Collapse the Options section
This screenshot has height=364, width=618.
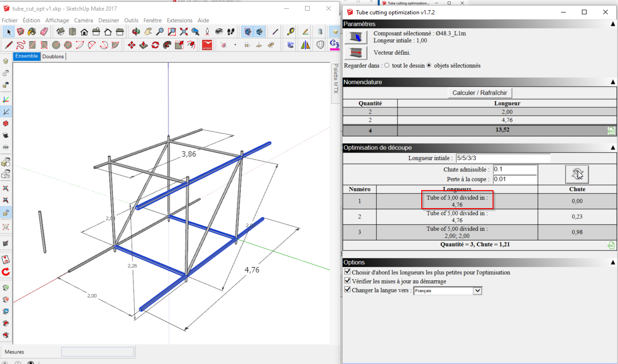(613, 262)
